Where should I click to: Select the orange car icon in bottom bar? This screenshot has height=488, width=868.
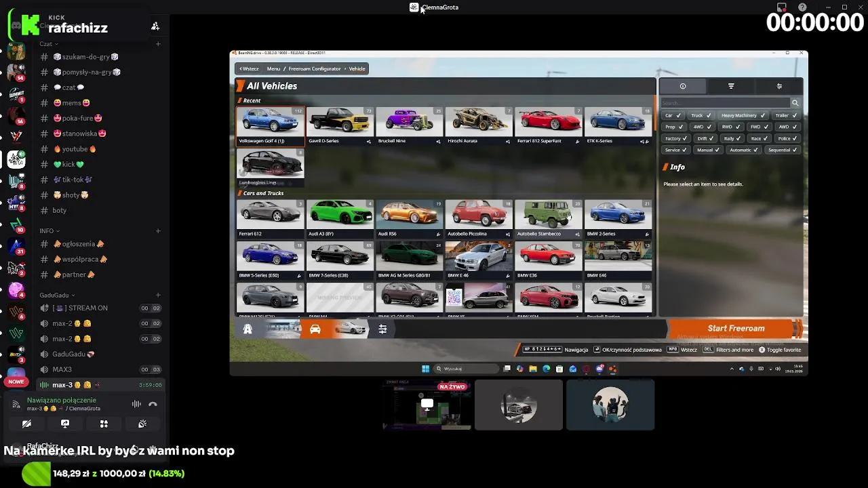(x=315, y=329)
